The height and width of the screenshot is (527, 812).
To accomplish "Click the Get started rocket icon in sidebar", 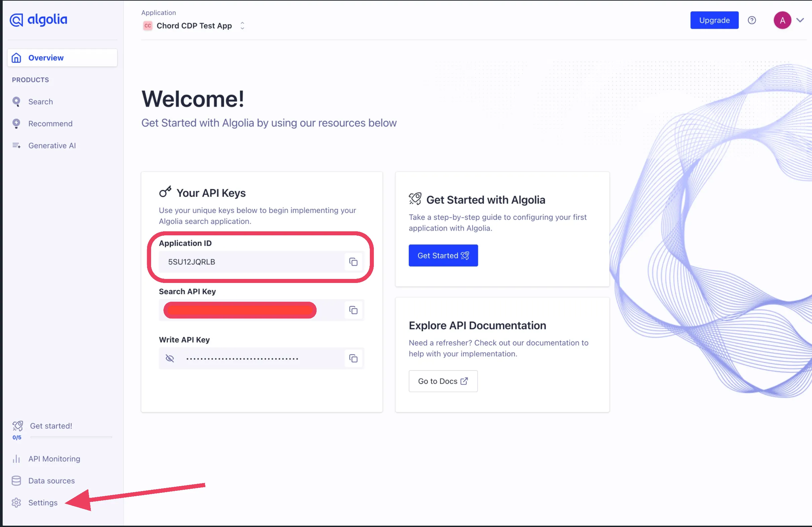I will click(18, 426).
